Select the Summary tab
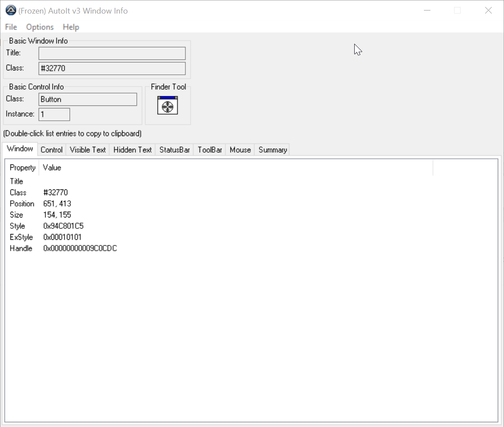504x427 pixels. [x=272, y=150]
